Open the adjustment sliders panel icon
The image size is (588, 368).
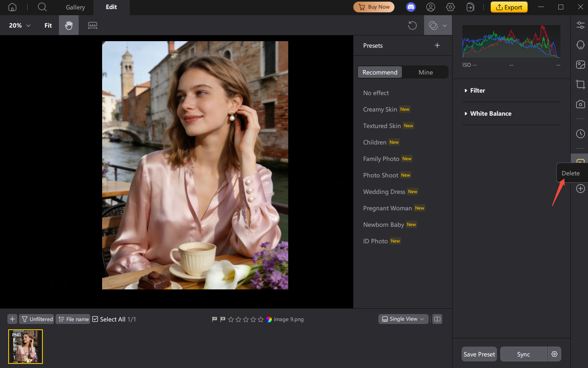pyautogui.click(x=580, y=25)
